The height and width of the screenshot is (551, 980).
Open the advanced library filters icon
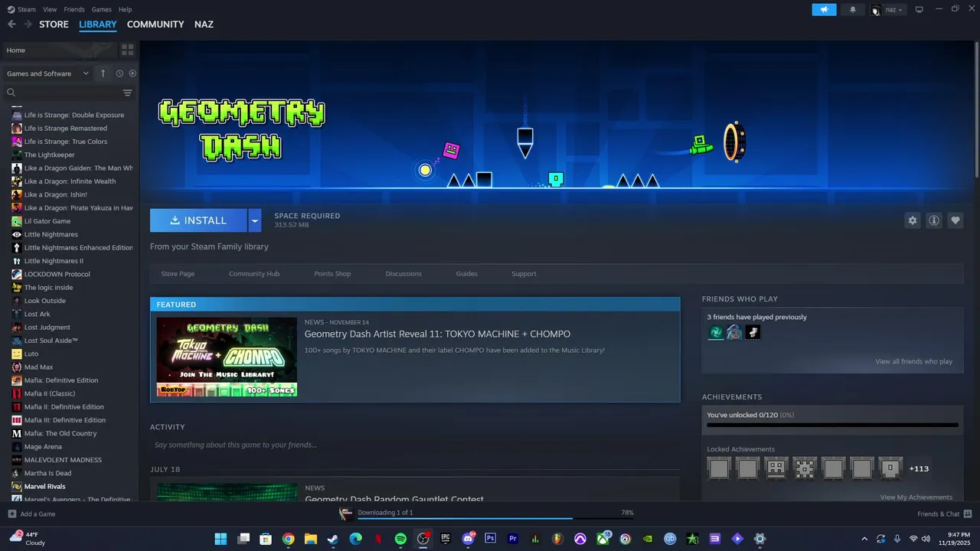pyautogui.click(x=127, y=93)
